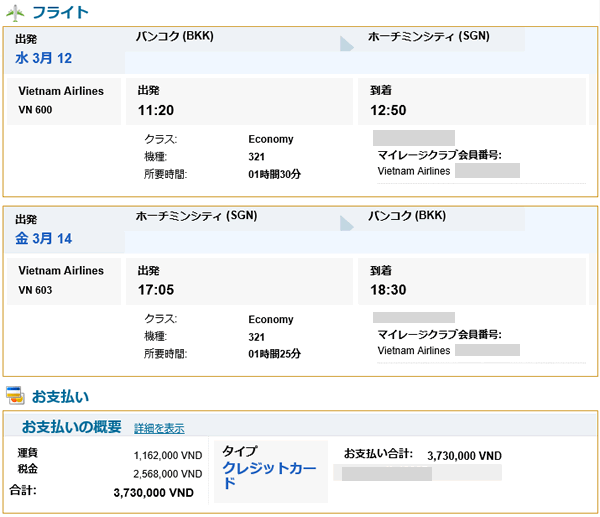This screenshot has height=517, width=600.
Task: Click the arrow icon after ホーチミンシティ (SGN) departure
Action: (347, 222)
